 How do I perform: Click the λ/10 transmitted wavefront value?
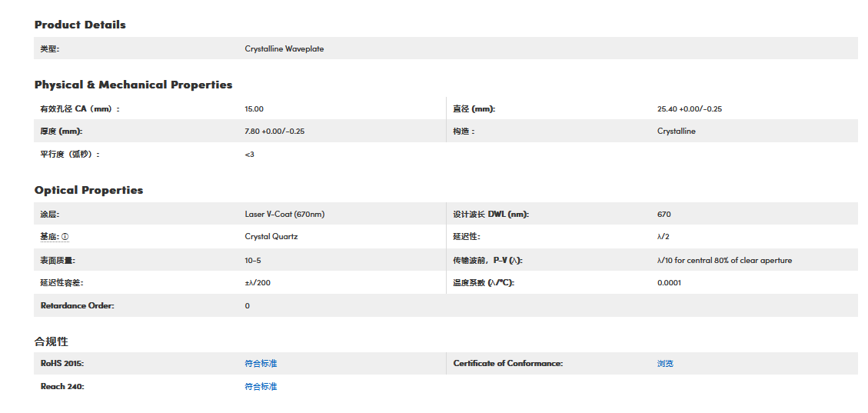click(x=724, y=260)
